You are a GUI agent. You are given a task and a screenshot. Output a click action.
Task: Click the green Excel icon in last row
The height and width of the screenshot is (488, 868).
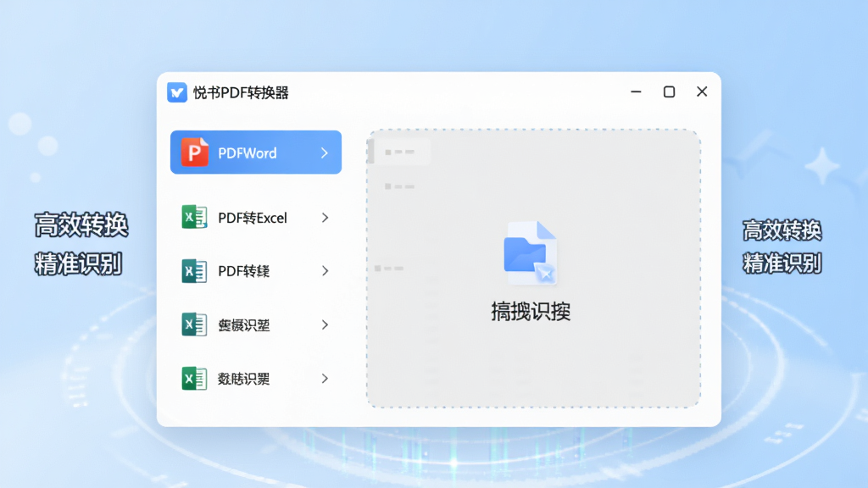(194, 379)
